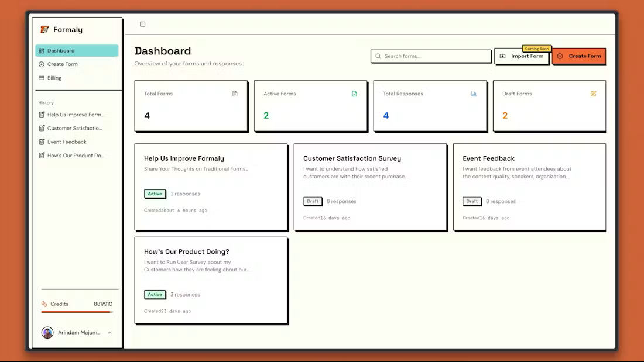Click 'Overview of your forms and responses' subtitle

(188, 64)
